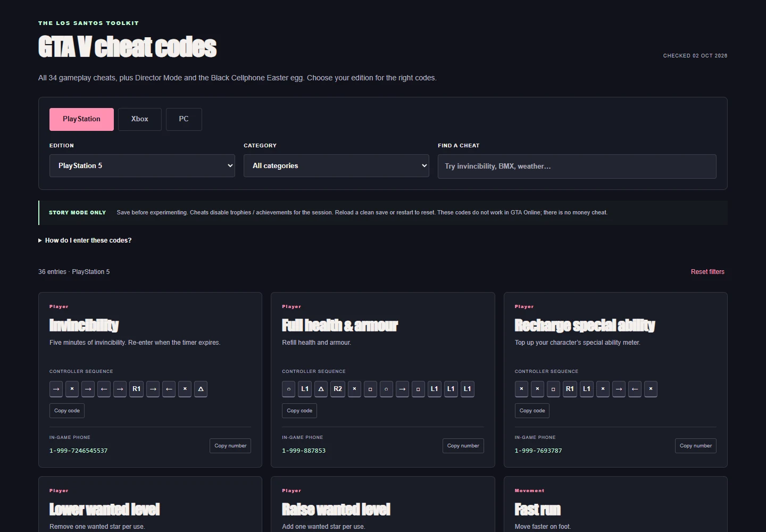Copy the Invincibility controller code
This screenshot has height=532, width=766.
(x=67, y=411)
